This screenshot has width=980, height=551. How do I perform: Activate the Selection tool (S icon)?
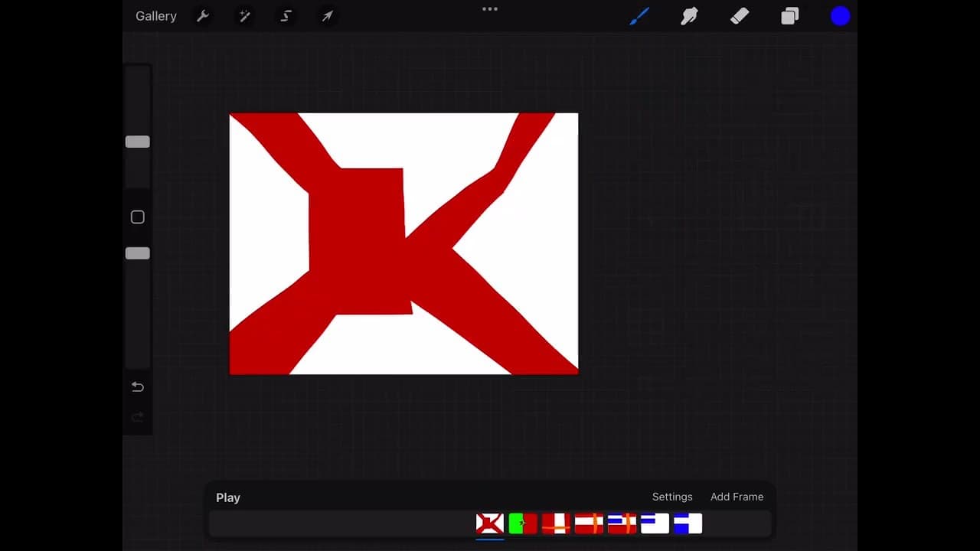point(286,16)
